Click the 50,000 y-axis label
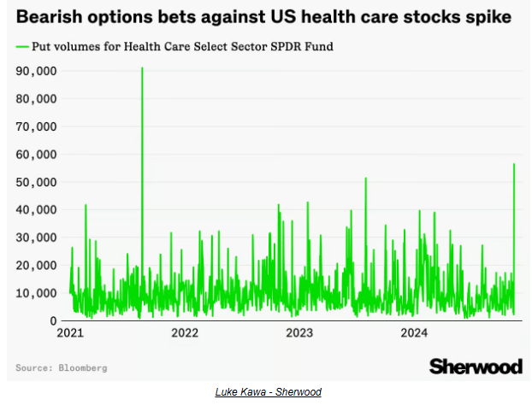 37,182
